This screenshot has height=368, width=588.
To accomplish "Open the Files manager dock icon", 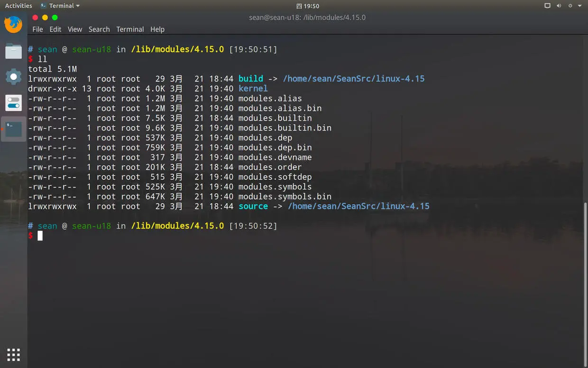I will pos(13,51).
